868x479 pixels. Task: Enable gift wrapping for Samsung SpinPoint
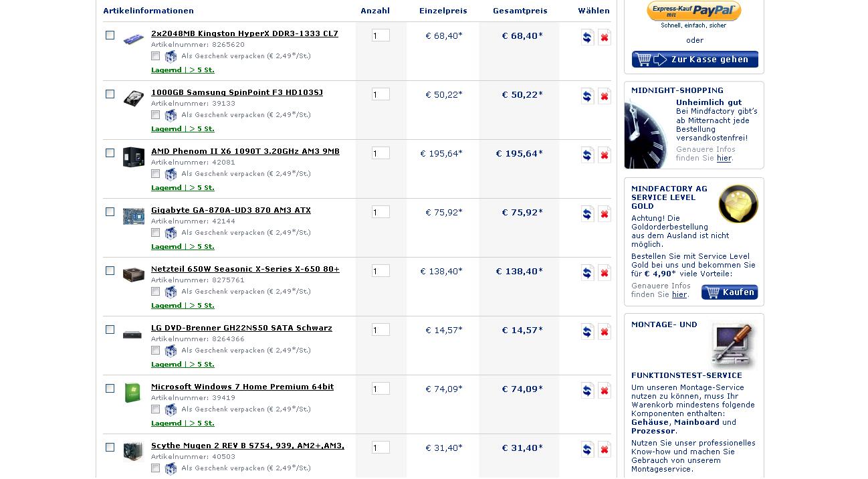(156, 115)
